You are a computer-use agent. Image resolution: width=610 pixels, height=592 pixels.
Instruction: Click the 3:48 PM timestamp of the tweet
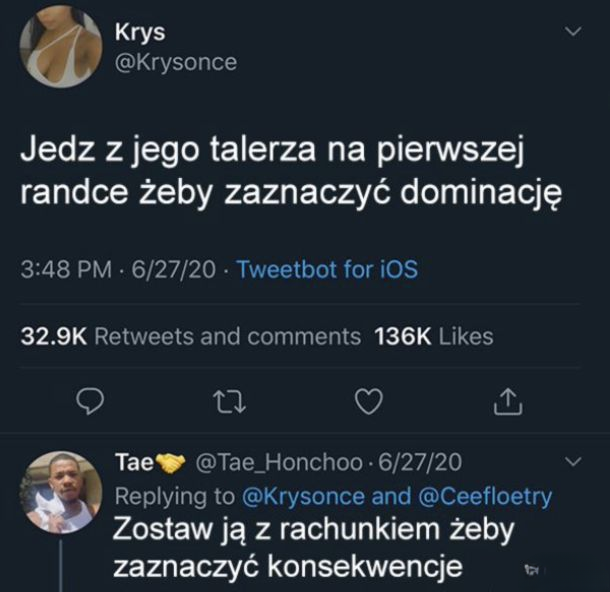coord(62,270)
